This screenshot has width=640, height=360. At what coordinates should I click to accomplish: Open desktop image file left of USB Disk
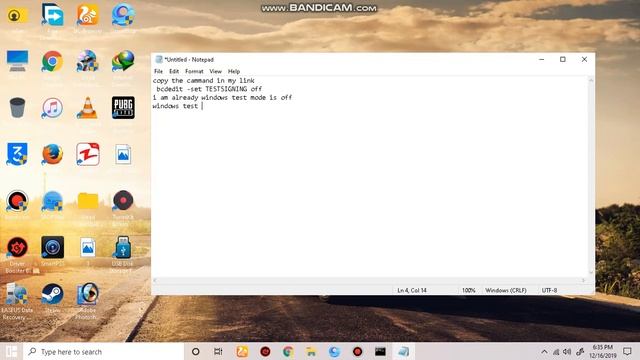[x=87, y=247]
